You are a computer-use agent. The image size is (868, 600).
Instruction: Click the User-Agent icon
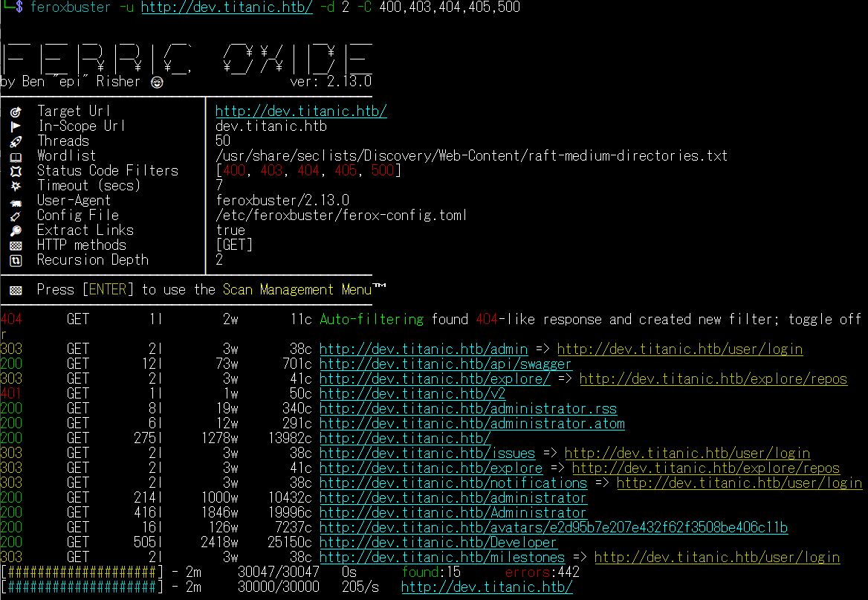tap(16, 201)
